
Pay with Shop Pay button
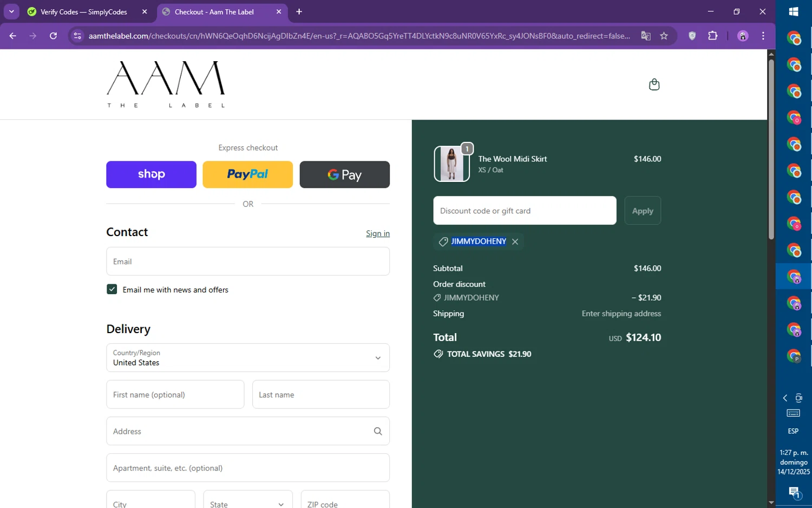coord(151,174)
